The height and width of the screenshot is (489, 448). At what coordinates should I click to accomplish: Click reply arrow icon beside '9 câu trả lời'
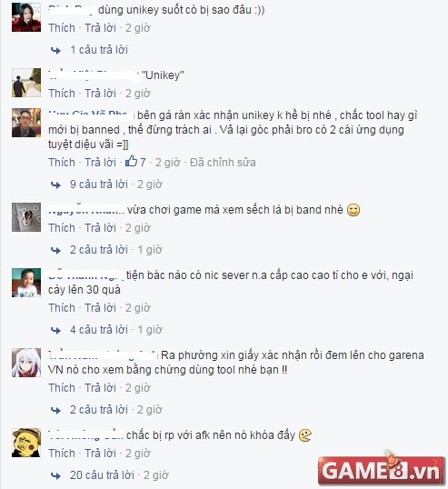click(x=55, y=185)
